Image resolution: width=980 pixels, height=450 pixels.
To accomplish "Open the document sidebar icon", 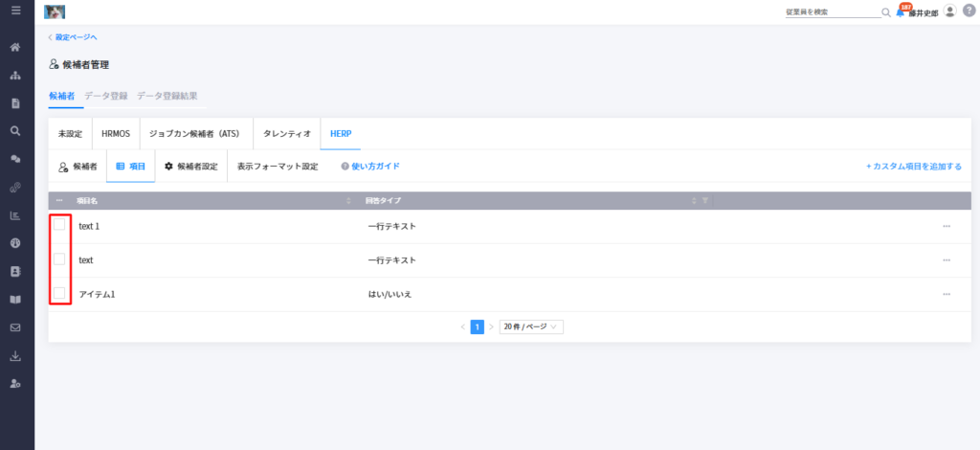I will point(15,103).
